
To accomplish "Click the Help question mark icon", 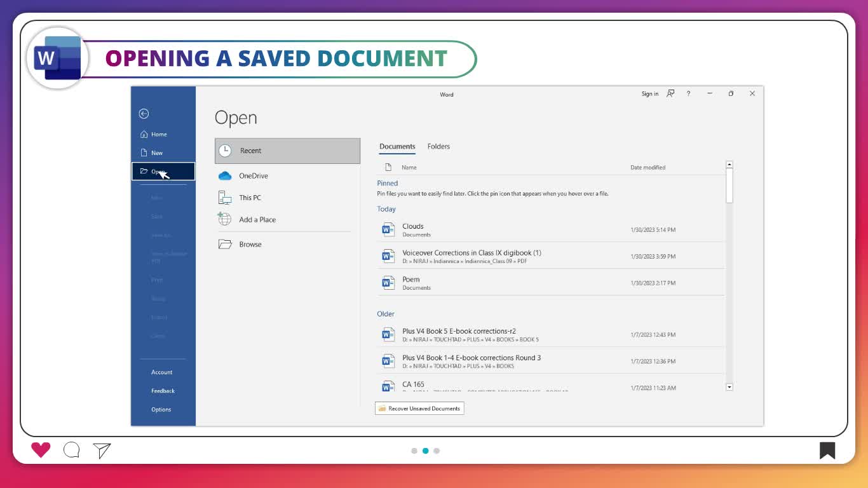I will pos(688,93).
